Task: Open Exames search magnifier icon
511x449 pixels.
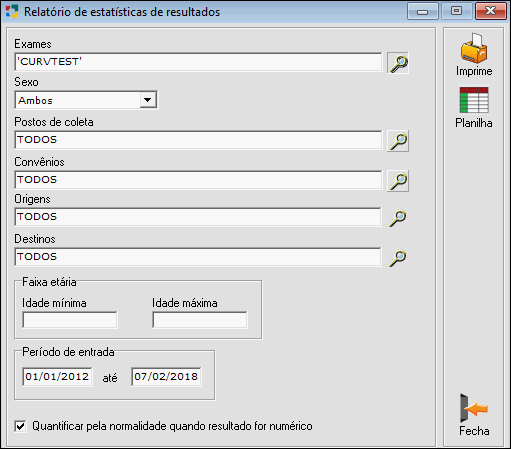Action: pyautogui.click(x=398, y=63)
